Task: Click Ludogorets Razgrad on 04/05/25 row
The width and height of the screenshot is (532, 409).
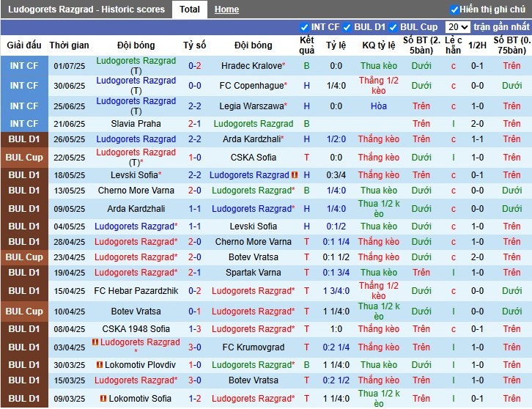Action: (x=136, y=226)
